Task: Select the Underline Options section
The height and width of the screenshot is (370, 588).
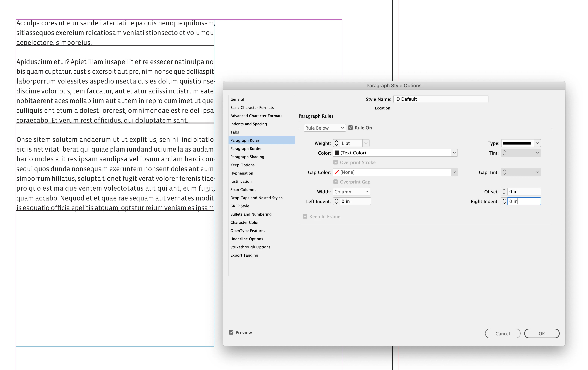Action: pyautogui.click(x=246, y=239)
